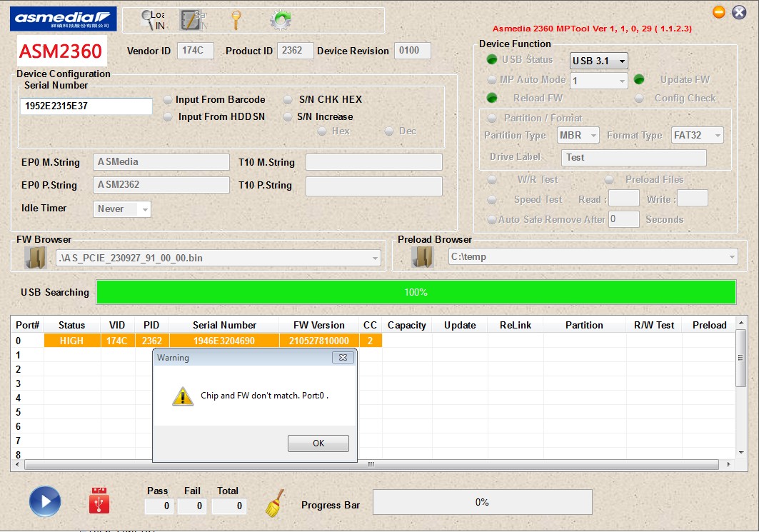Open the Format Type FAT32 dropdown

(697, 135)
